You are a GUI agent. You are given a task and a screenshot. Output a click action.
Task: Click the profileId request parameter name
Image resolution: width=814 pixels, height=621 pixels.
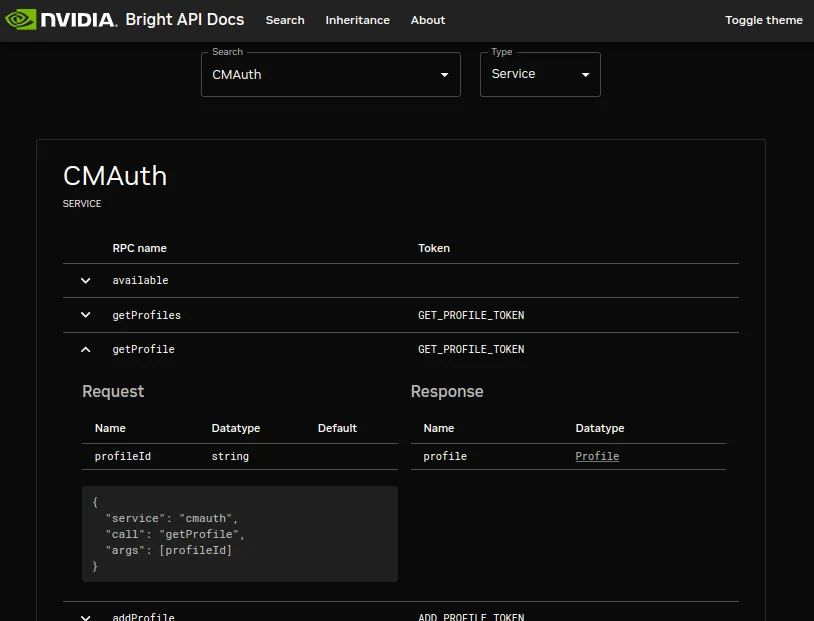123,456
